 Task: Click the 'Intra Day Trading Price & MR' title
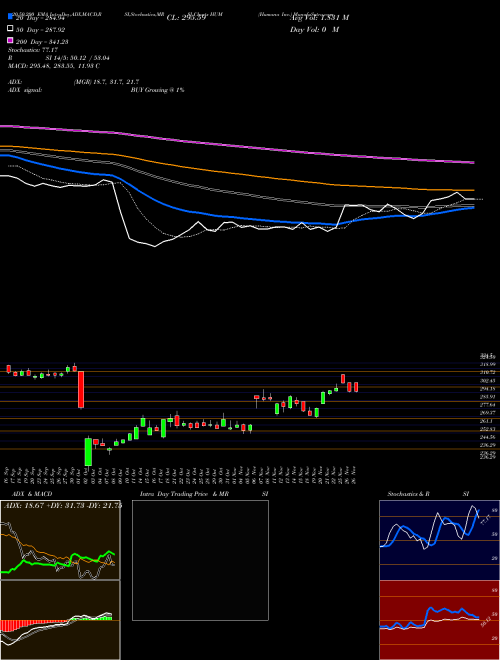tap(184, 494)
